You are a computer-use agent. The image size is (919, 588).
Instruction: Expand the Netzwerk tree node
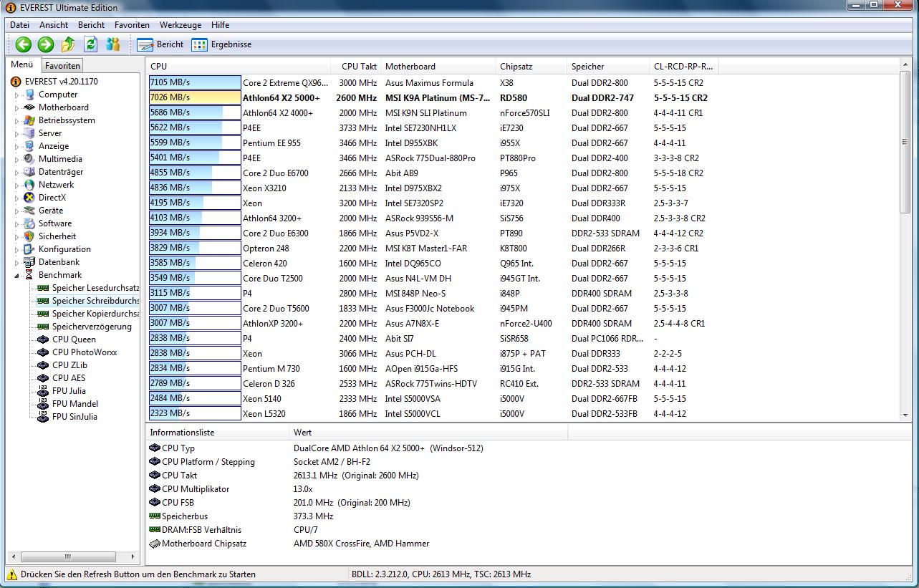tap(17, 185)
